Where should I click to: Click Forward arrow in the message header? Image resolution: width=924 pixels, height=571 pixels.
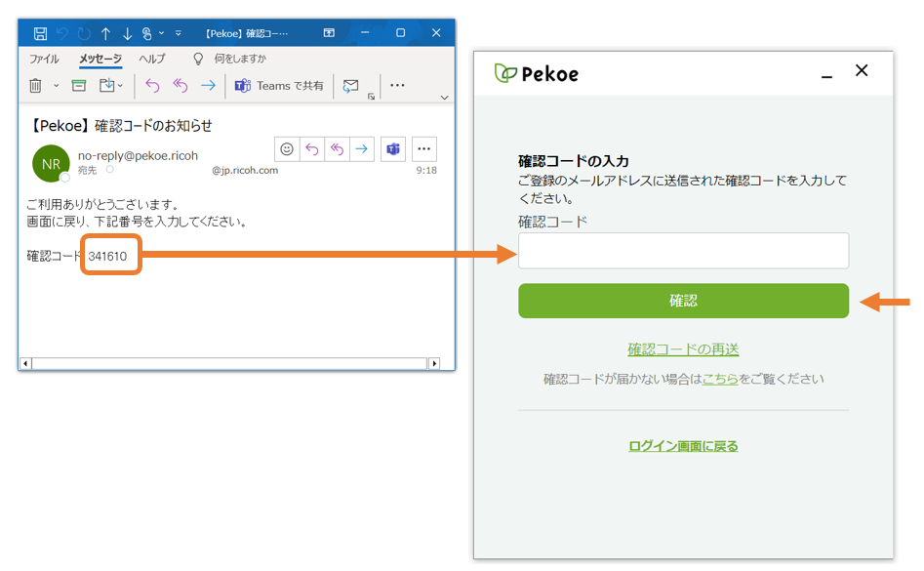pos(362,149)
